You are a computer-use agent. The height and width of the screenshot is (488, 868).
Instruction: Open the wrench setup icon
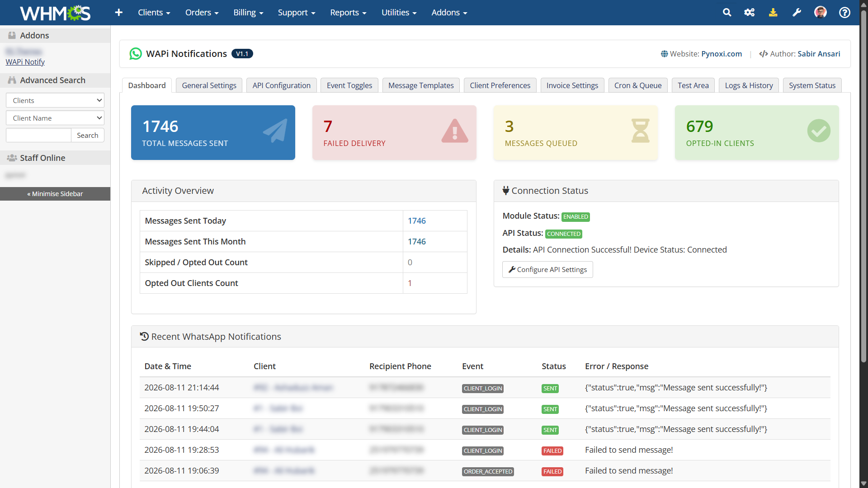(x=797, y=13)
